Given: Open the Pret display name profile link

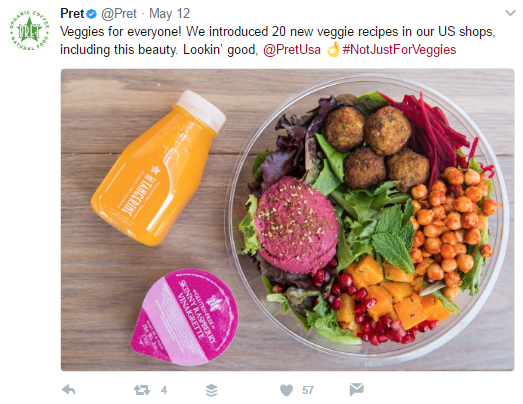Looking at the screenshot, I should coord(72,14).
